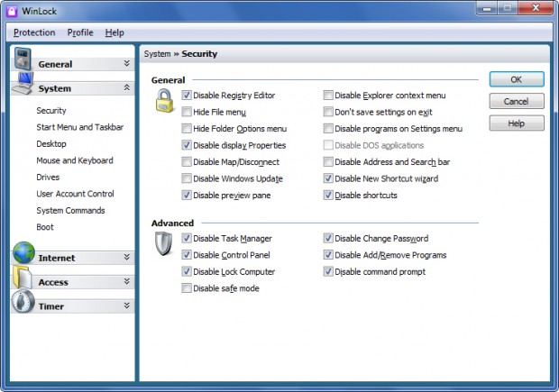Screen dimensions: 559x392
Task: Click the Internet globe icon
Action: tap(23, 252)
